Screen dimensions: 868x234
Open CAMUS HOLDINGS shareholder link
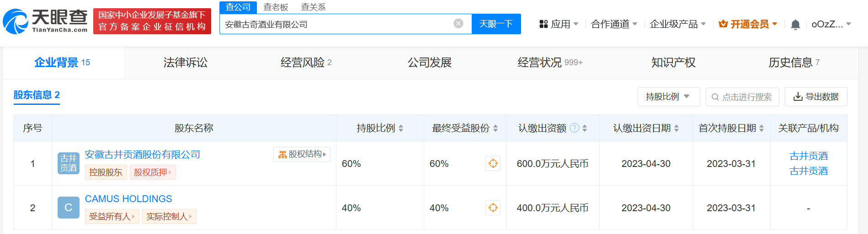(128, 199)
